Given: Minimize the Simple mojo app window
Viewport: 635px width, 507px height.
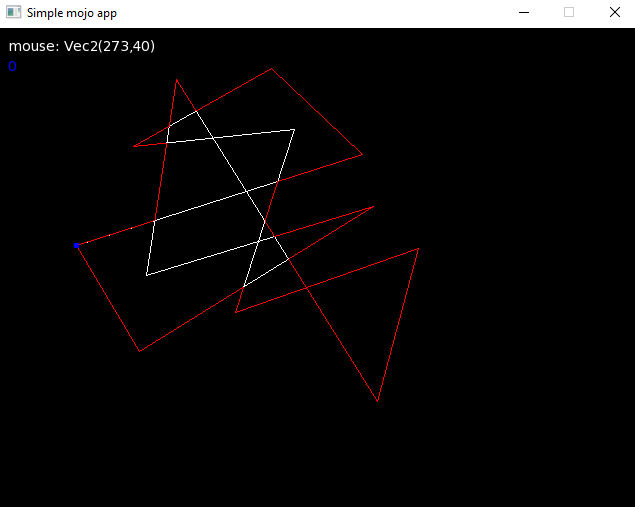Looking at the screenshot, I should tap(523, 13).
